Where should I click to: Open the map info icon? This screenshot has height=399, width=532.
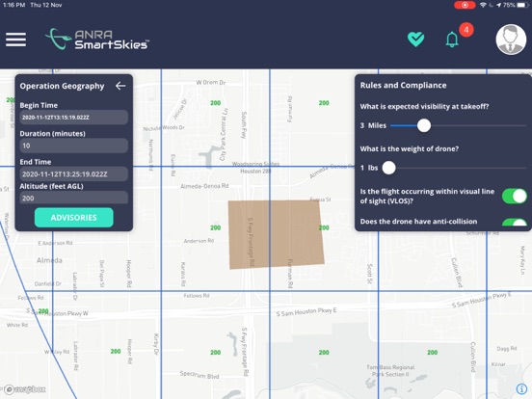[x=521, y=388]
